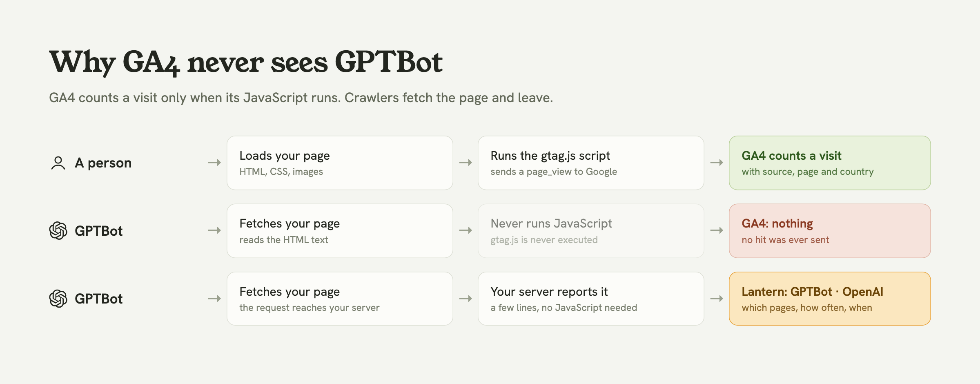Click the 'Fetches your page' card reaching your server

click(340, 299)
